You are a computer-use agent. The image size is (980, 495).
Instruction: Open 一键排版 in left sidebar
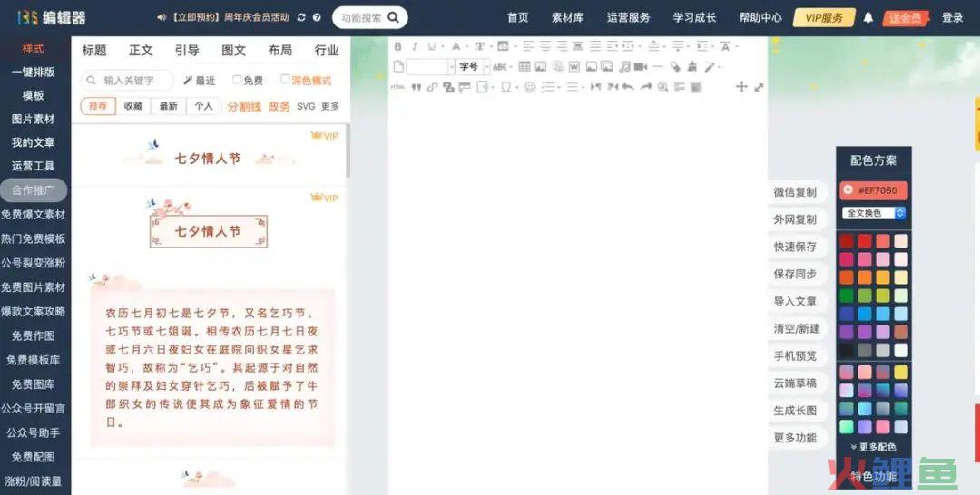[34, 72]
